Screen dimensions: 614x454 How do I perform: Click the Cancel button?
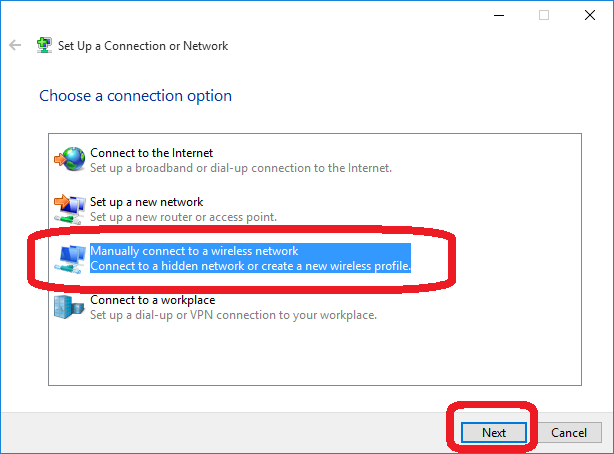tap(569, 432)
